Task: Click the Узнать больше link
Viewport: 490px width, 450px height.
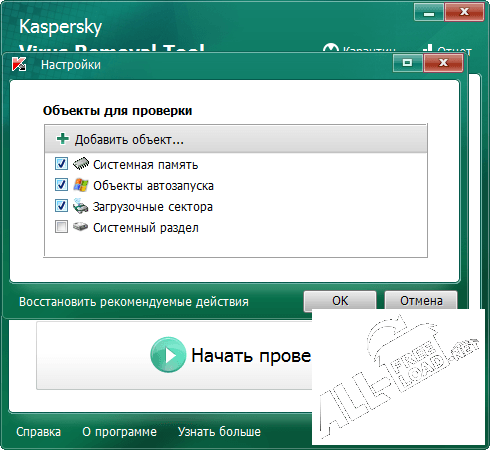Action: point(219,432)
